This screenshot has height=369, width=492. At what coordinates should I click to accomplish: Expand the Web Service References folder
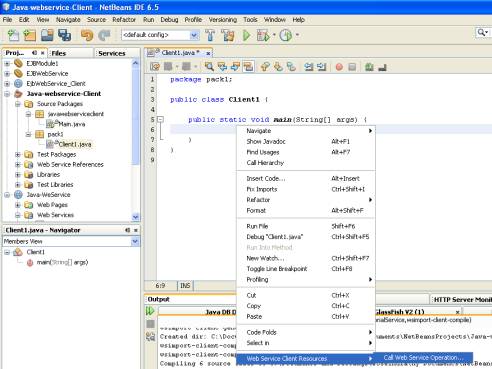18,164
